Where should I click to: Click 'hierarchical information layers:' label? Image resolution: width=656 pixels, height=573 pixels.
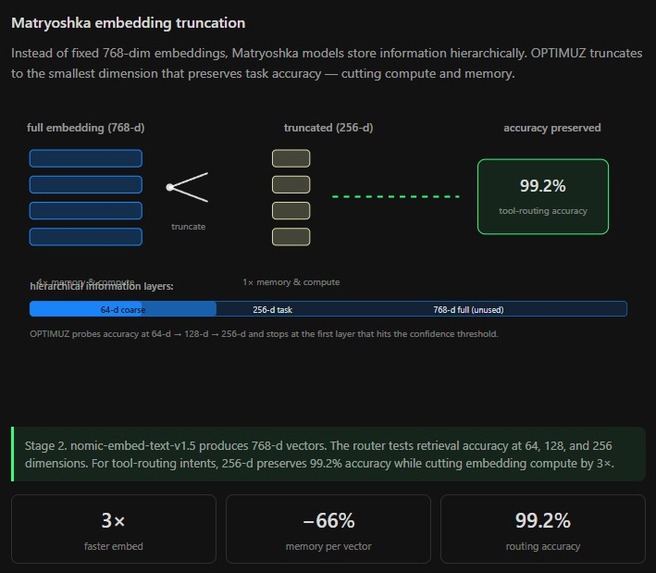(102, 286)
